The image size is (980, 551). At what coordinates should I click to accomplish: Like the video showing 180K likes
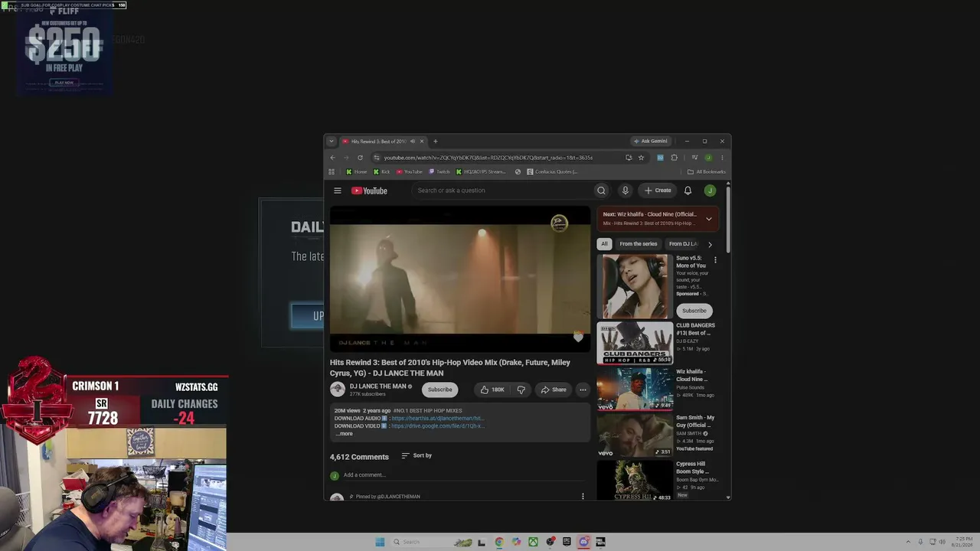pyautogui.click(x=492, y=390)
